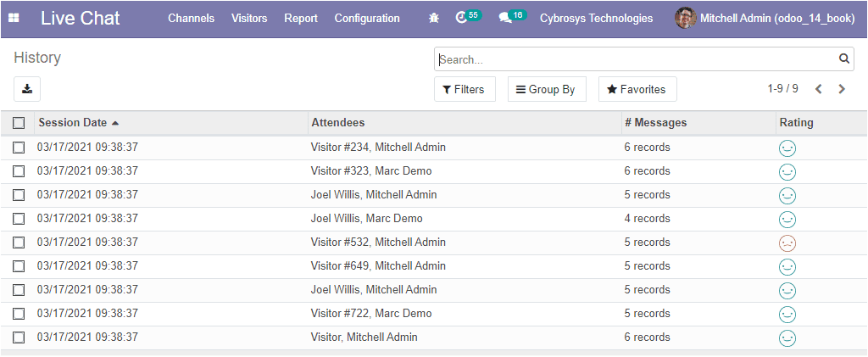Open the Group By dropdown

point(547,89)
